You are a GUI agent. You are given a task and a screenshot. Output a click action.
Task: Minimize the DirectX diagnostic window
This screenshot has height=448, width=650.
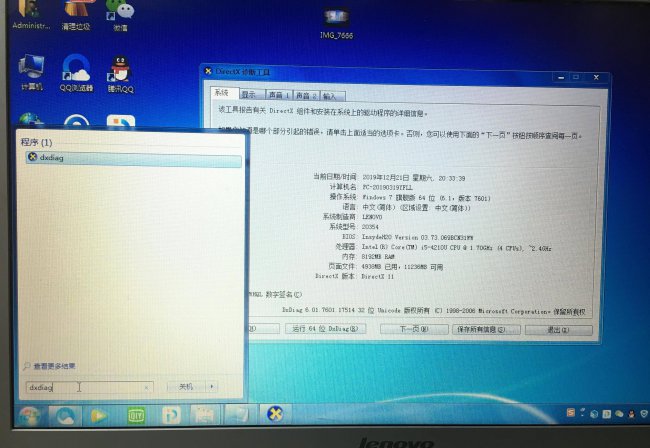(x=561, y=77)
